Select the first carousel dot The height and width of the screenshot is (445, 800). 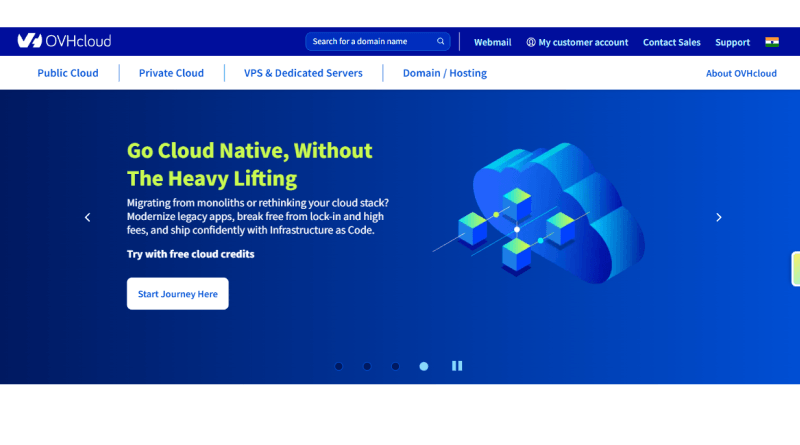(339, 366)
